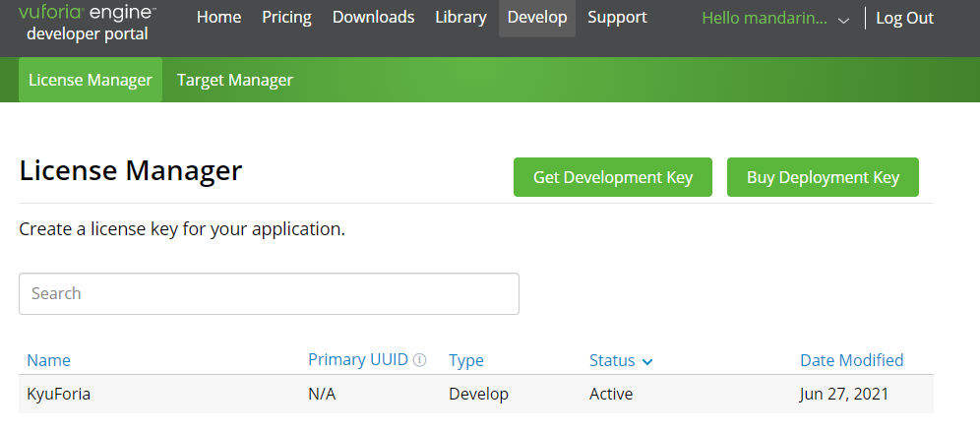Expand the Hello mandarin user dropdown chevron
Screen dimensions: 980x433
tap(843, 20)
